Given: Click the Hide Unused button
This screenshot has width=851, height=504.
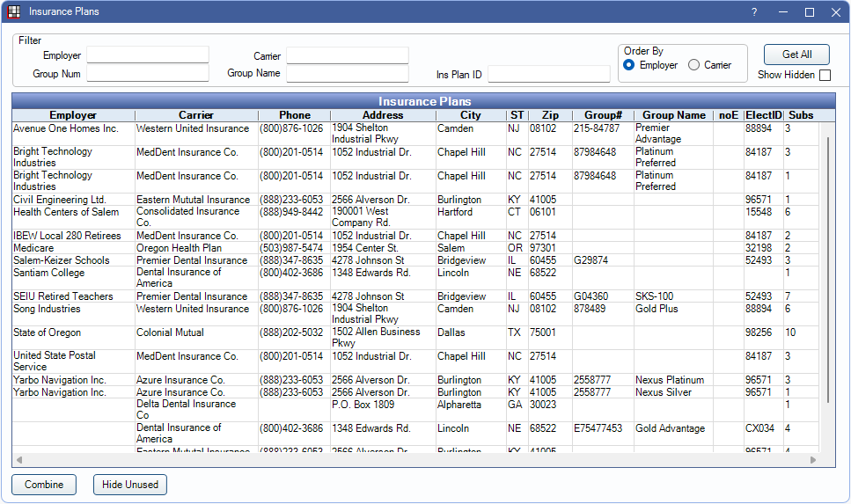Looking at the screenshot, I should click(130, 485).
